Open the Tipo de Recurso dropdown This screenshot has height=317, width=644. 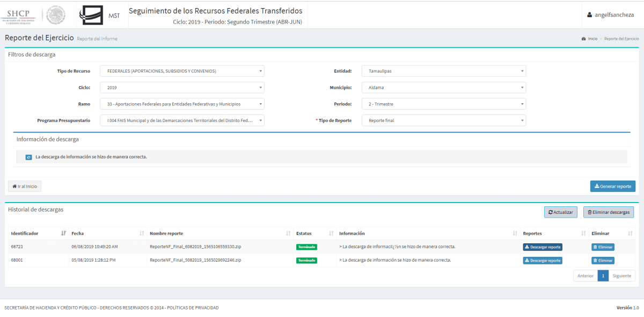pyautogui.click(x=182, y=71)
